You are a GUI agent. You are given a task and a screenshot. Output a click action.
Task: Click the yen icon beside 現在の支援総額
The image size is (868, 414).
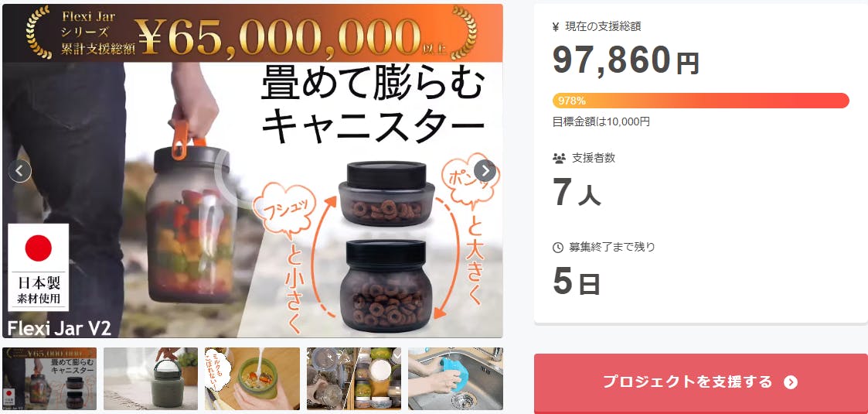556,26
